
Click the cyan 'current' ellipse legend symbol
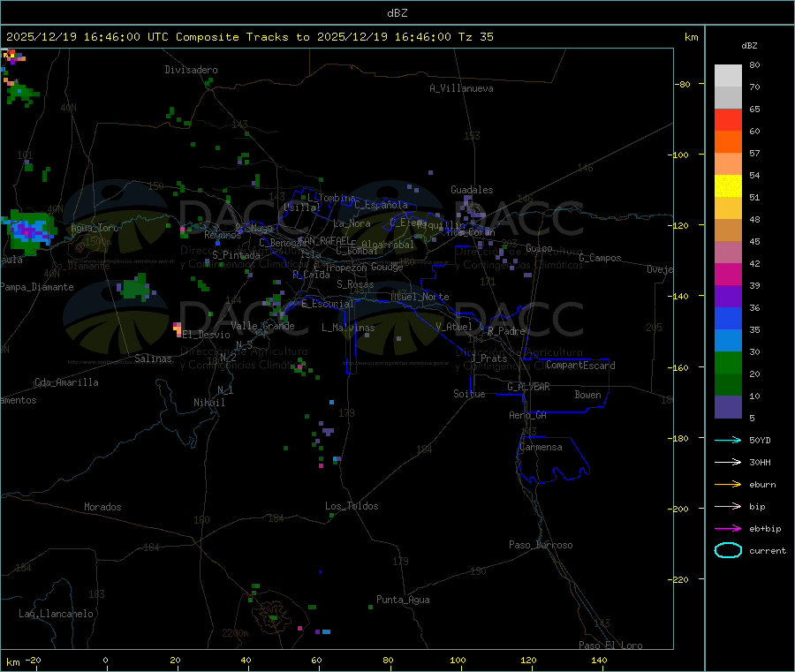(x=728, y=550)
